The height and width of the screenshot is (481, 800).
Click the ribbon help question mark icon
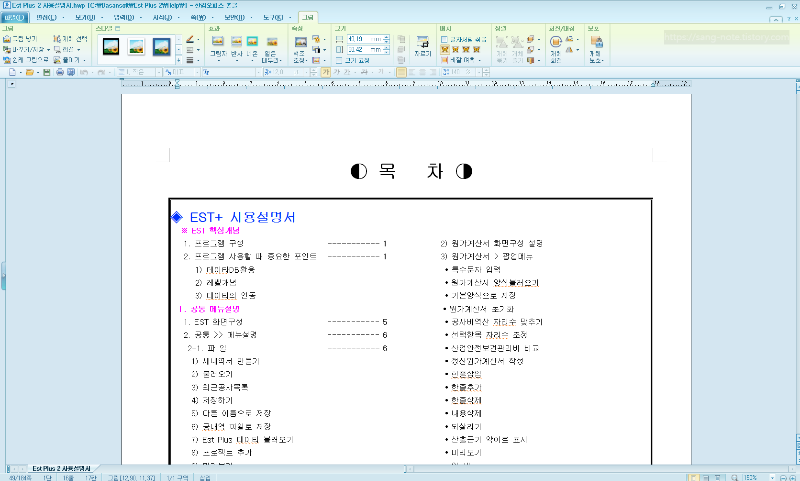788,19
